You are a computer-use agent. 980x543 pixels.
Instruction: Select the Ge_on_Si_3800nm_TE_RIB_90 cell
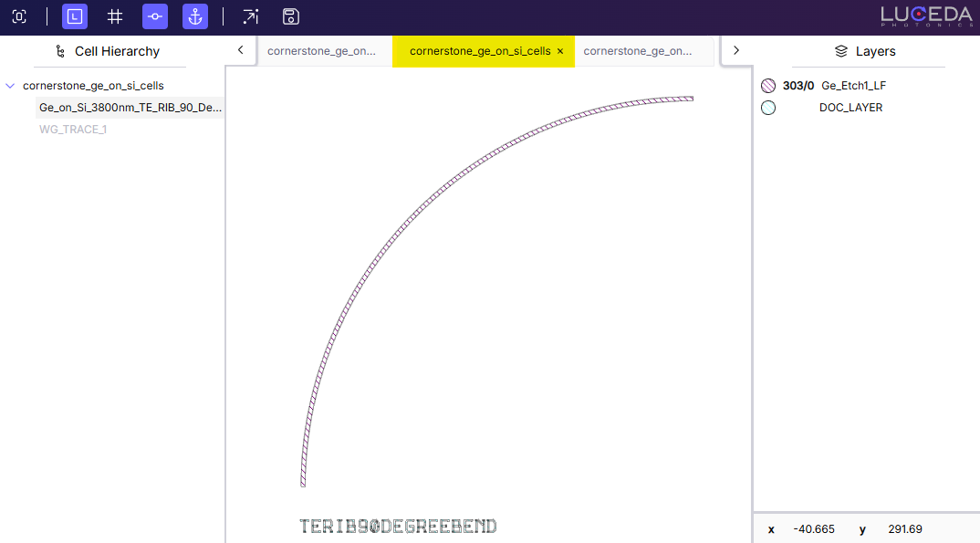[x=130, y=108]
